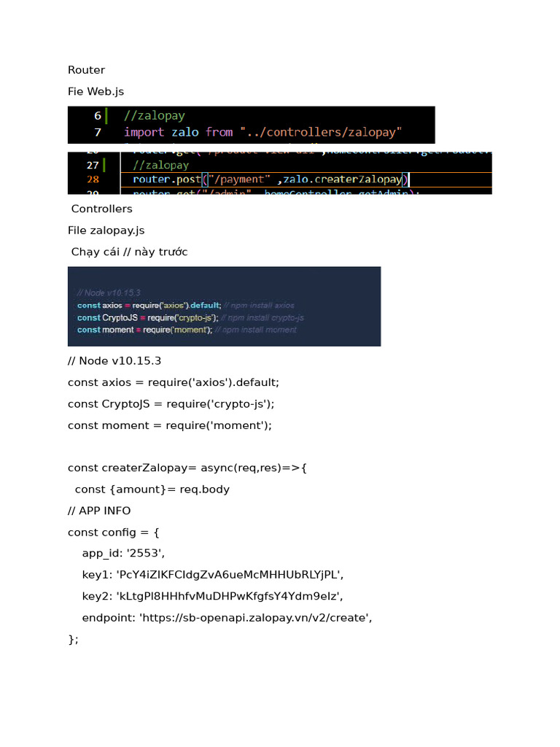Click the app_id '2553' line
The width and height of the screenshot is (560, 747).
point(123,553)
